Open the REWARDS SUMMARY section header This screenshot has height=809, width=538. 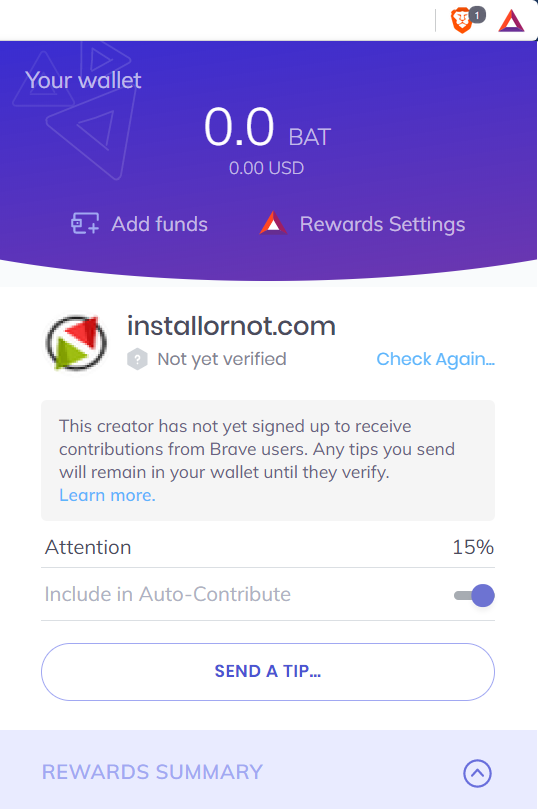pos(152,772)
